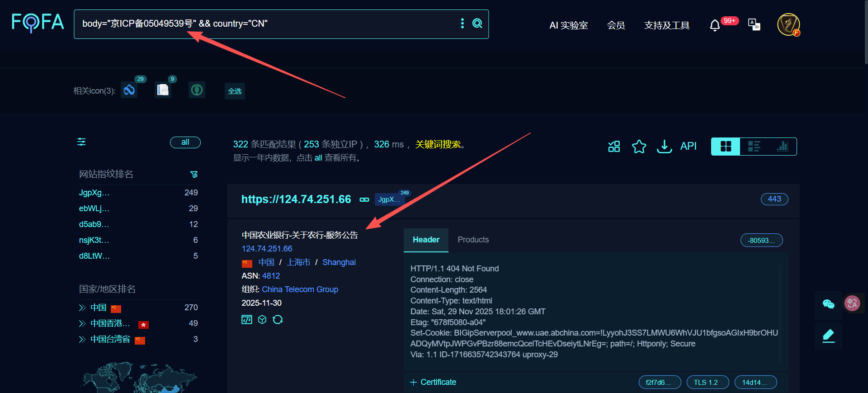Expand the Certificate section
Screen dimensions: 868x393
pos(433,382)
